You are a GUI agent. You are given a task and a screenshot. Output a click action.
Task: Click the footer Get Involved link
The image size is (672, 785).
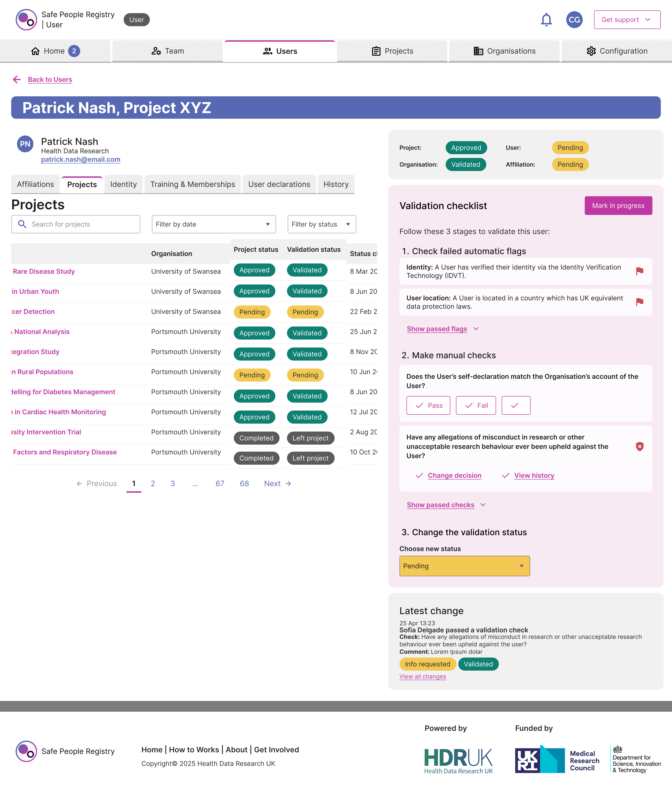point(276,750)
